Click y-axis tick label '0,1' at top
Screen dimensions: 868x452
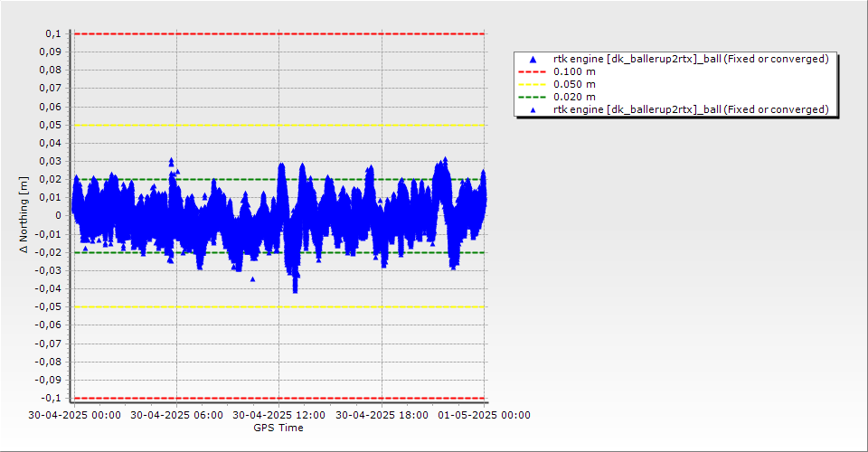(53, 33)
